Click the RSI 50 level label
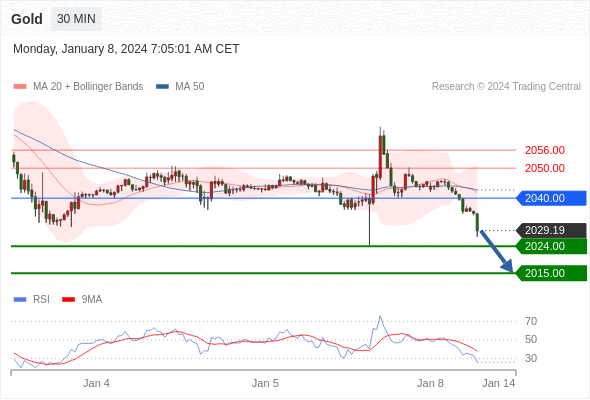Viewport: 590px width, 400px height. (x=531, y=339)
